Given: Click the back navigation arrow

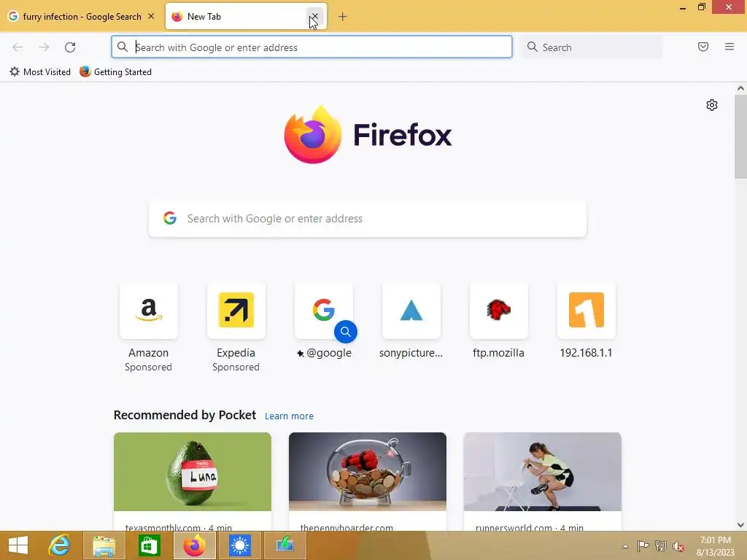Looking at the screenshot, I should pyautogui.click(x=18, y=47).
